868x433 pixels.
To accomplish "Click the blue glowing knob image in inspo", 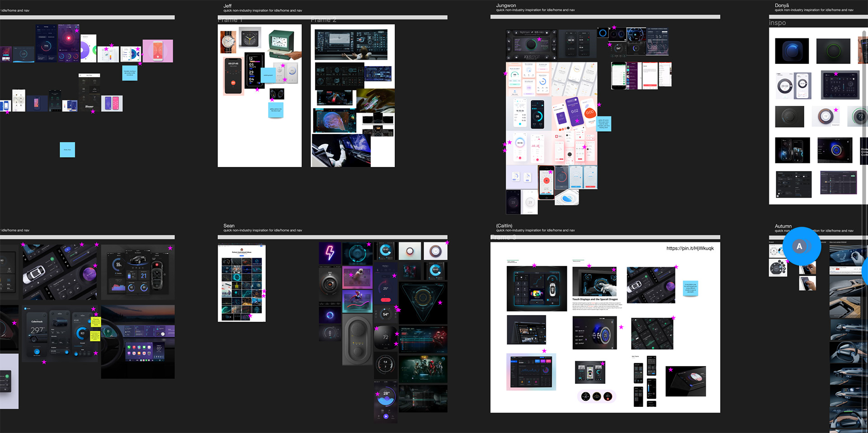I will click(792, 51).
